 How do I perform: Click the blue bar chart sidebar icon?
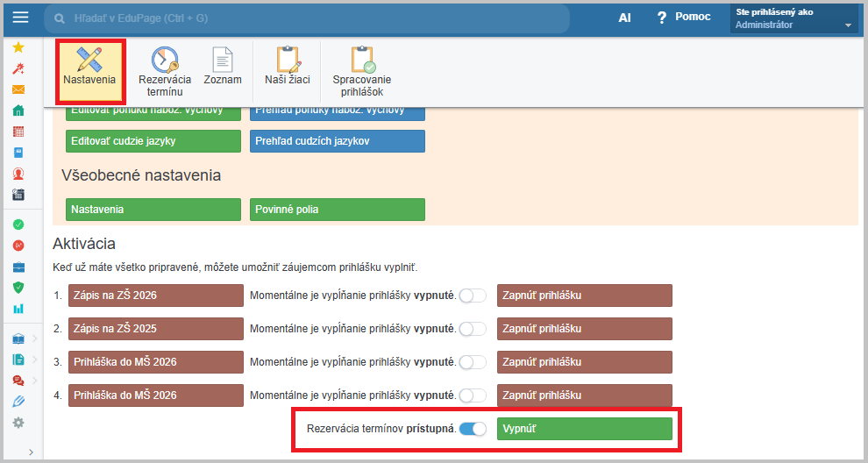18,309
